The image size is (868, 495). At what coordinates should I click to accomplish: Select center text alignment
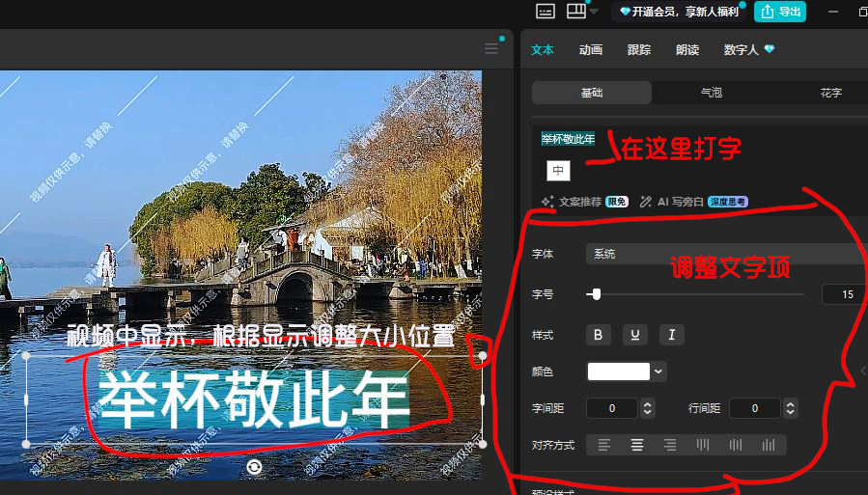pos(637,445)
